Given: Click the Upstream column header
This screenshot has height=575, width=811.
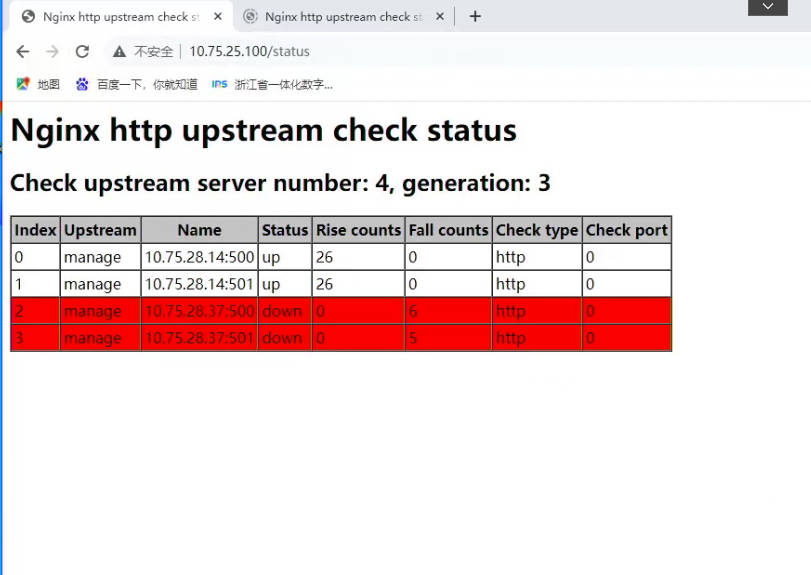Looking at the screenshot, I should click(100, 230).
